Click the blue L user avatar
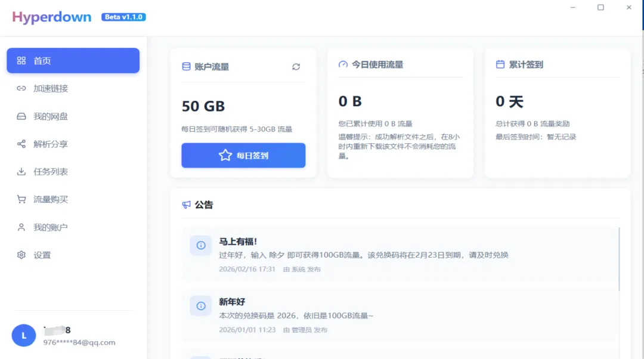Screen dimensions: 644x359 pyautogui.click(x=24, y=335)
